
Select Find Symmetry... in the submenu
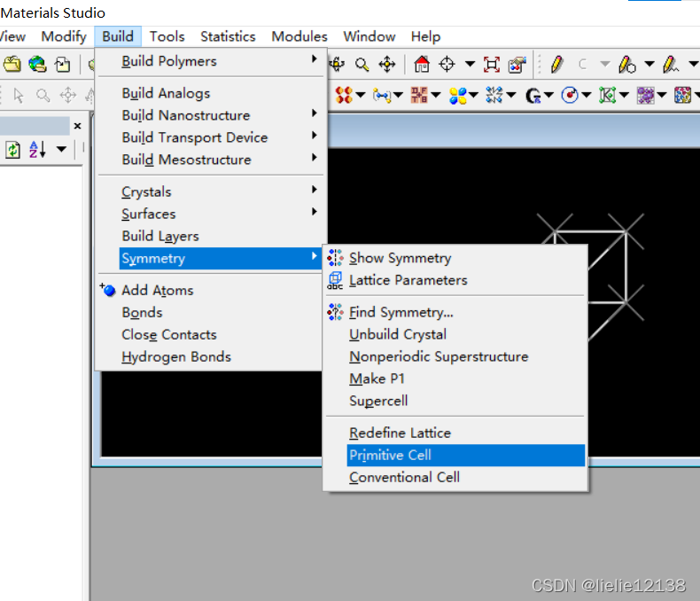tap(455, 312)
